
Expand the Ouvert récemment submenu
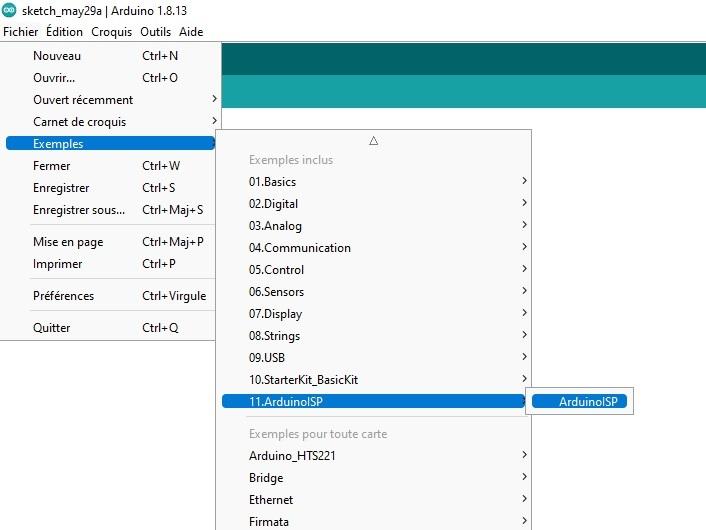pyautogui.click(x=110, y=100)
